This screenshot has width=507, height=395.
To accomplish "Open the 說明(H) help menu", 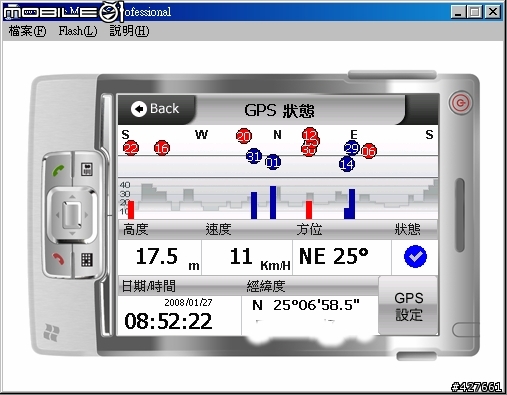I will point(129,31).
